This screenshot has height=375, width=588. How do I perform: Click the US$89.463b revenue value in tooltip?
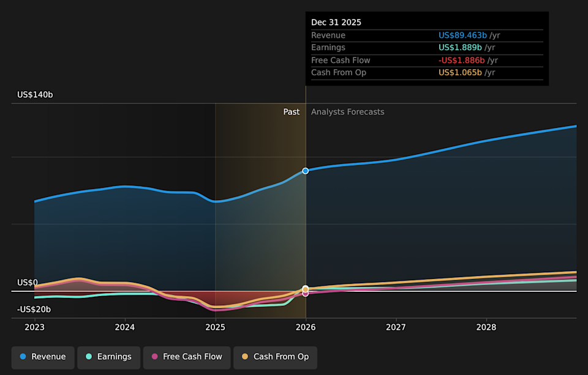[x=461, y=35]
